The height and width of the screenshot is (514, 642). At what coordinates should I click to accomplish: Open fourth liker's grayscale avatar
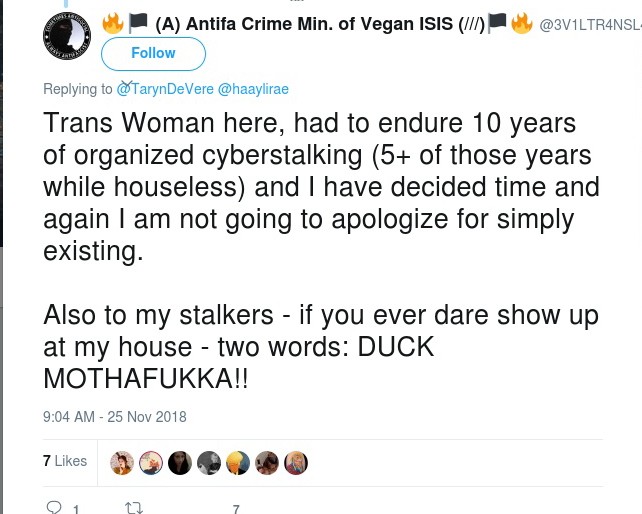tap(209, 463)
